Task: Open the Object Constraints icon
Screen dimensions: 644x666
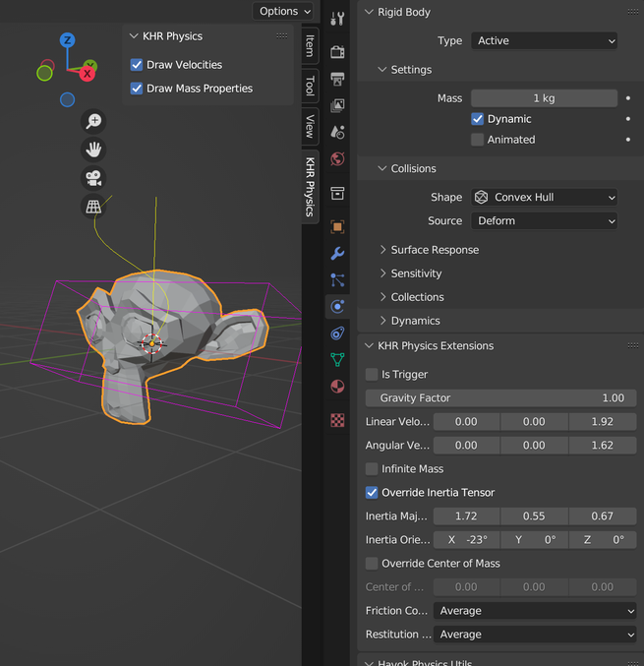Action: [x=337, y=333]
